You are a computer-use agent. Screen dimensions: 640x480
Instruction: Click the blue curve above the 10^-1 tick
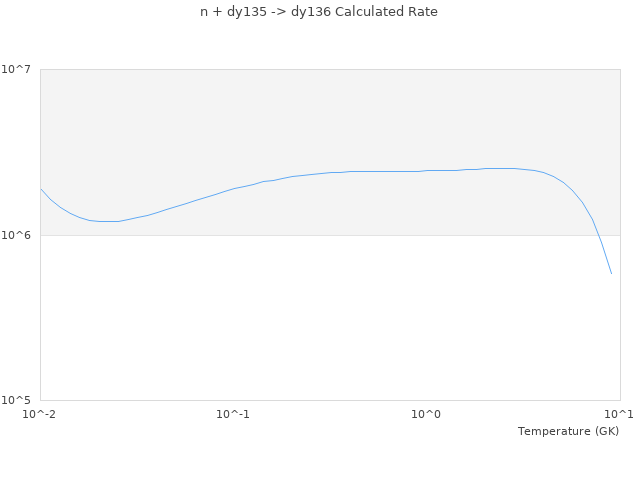[233, 188]
